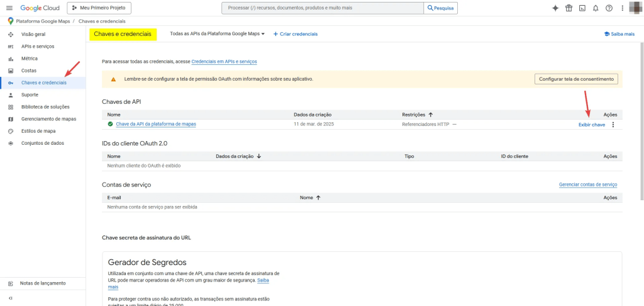The height and width of the screenshot is (306, 644).
Task: Click the gift free trial icon
Action: [569, 8]
